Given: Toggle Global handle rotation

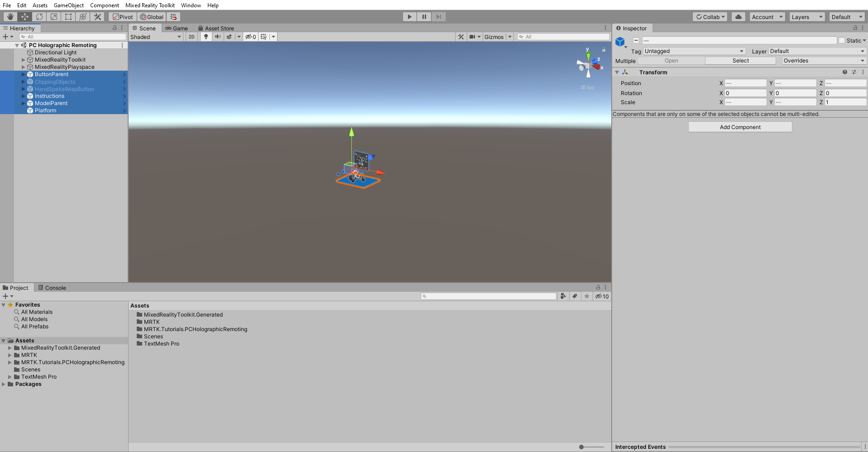Looking at the screenshot, I should 152,17.
